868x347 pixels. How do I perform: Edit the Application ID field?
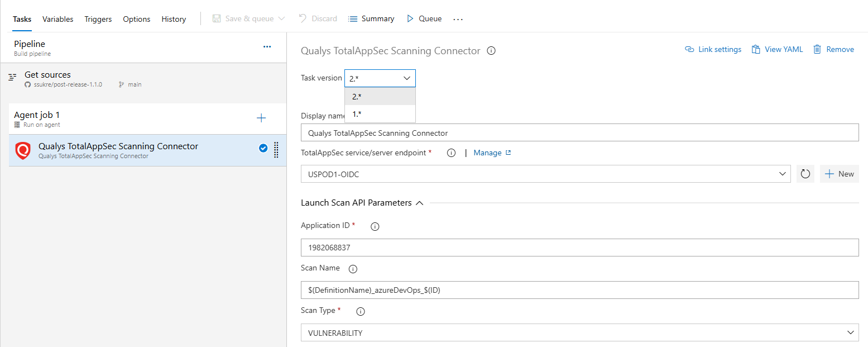[x=579, y=248]
